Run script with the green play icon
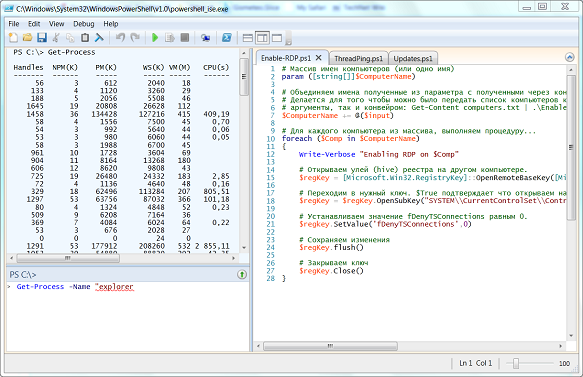Screen dimensions: 583x377 [155, 38]
